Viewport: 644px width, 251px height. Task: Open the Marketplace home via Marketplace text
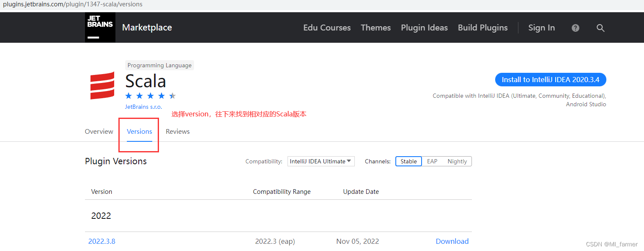click(x=147, y=27)
